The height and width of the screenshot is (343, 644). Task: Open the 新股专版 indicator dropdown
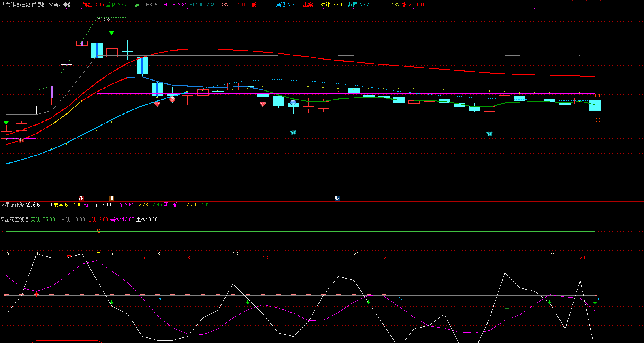click(61, 5)
